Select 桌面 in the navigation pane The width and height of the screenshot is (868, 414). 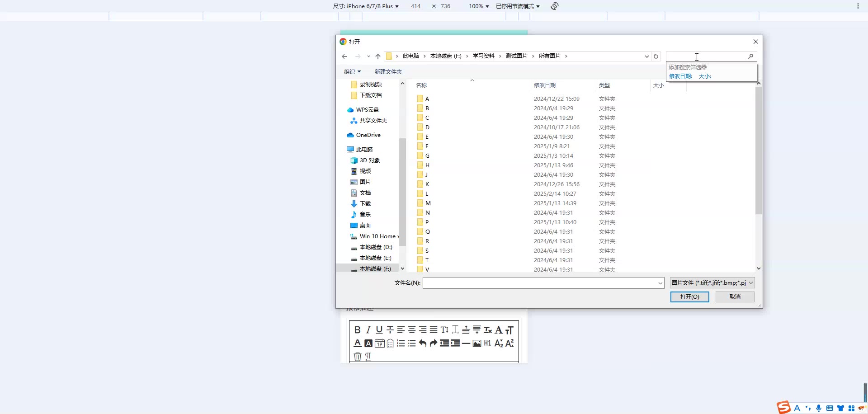coord(360,226)
